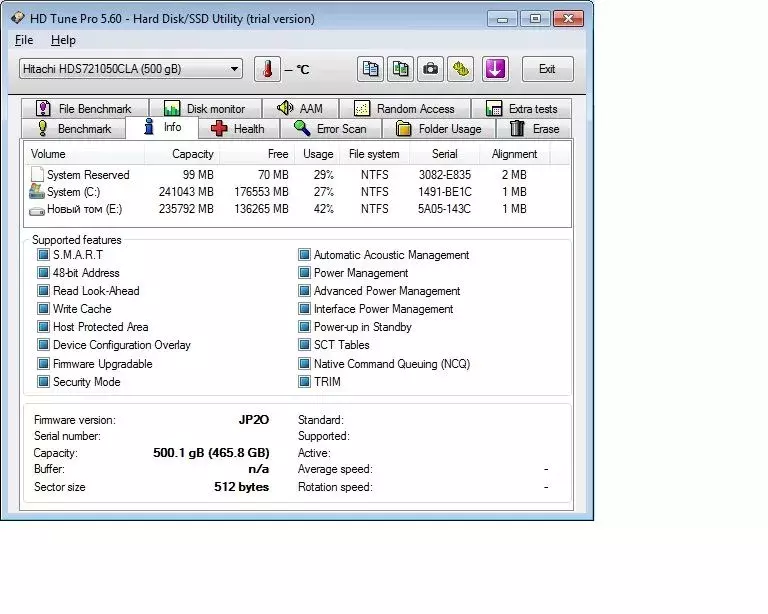Screen dimensions: 768x614
Task: Open the Help menu
Action: [63, 40]
